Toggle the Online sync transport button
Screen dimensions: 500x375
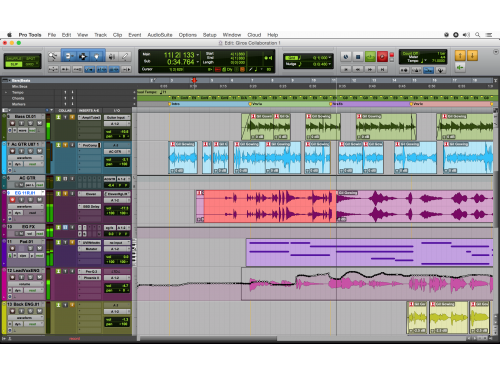[x=346, y=57]
